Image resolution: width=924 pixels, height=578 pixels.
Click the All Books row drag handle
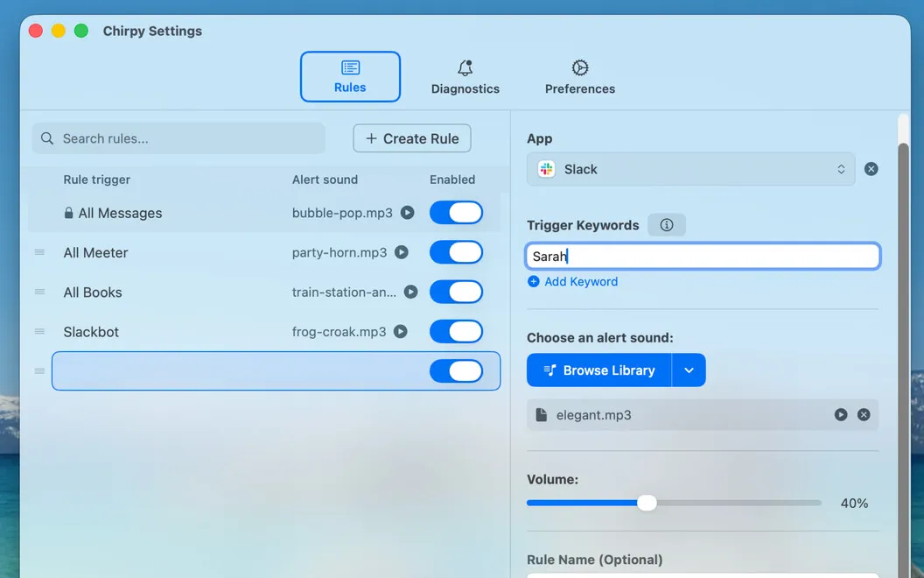point(39,292)
